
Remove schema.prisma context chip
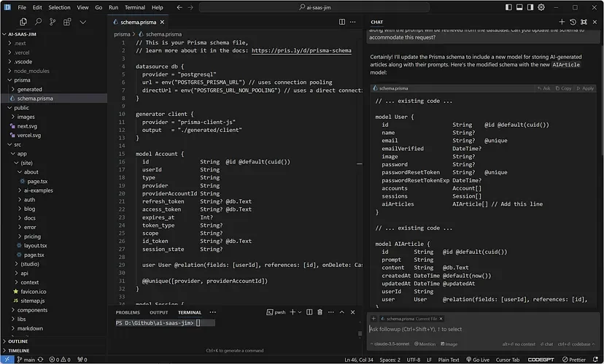(441, 319)
